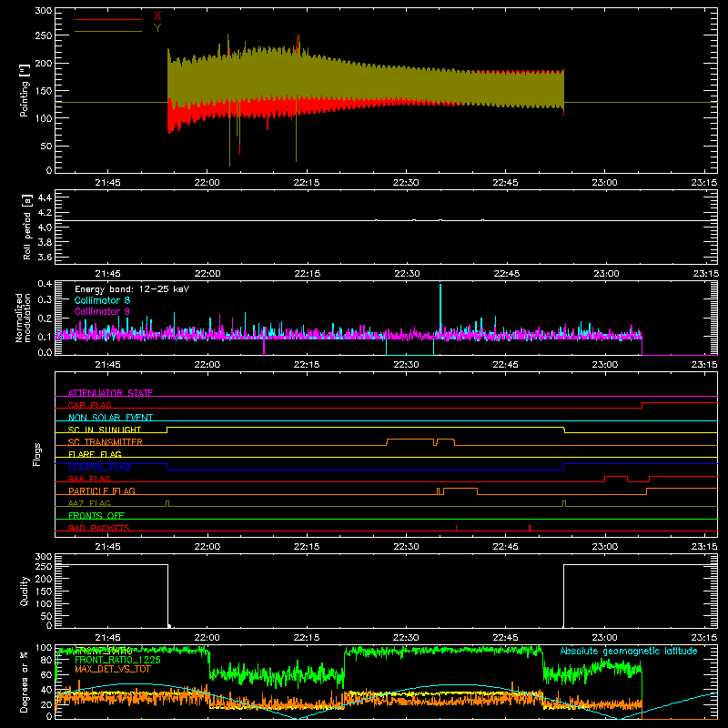Click the orange MAX_DET_VS_TOT legend entry
This screenshot has height=728, width=728.
pos(113,669)
